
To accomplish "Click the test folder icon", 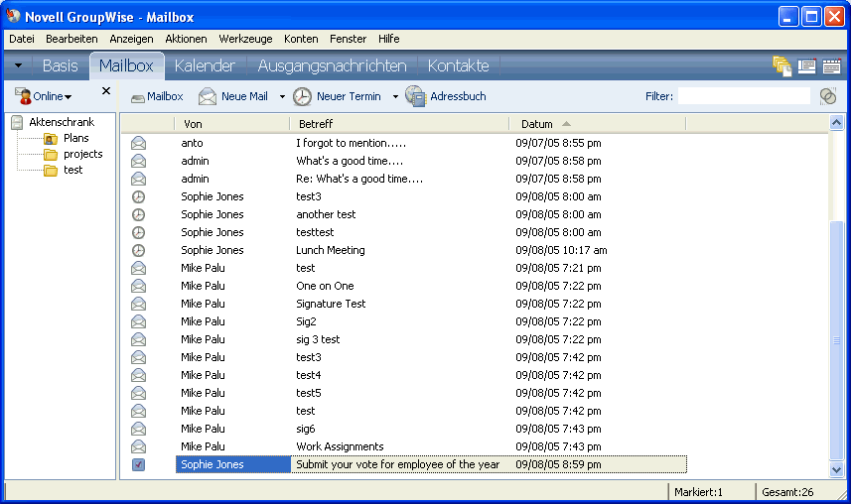I will click(51, 171).
